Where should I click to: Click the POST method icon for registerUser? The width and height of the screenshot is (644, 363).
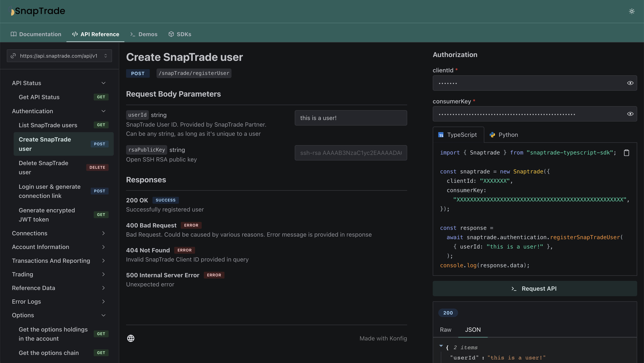138,73
